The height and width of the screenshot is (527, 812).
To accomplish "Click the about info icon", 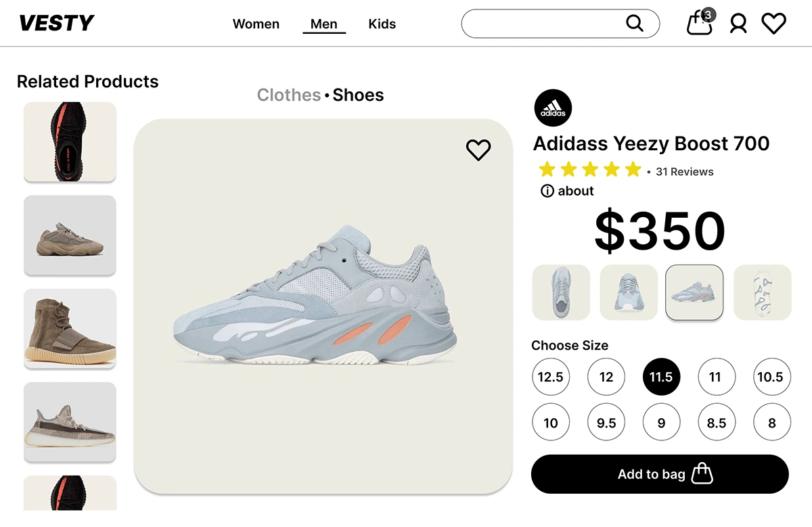I will (547, 191).
